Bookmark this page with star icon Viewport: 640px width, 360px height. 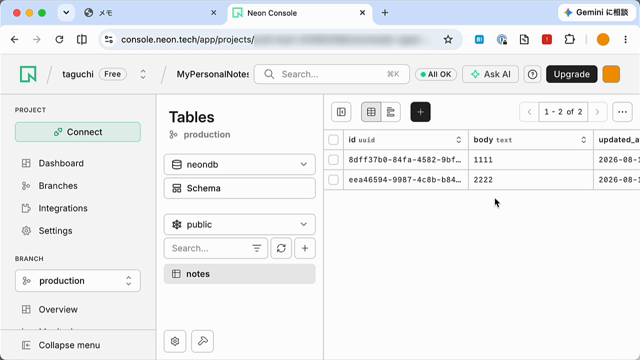[448, 40]
